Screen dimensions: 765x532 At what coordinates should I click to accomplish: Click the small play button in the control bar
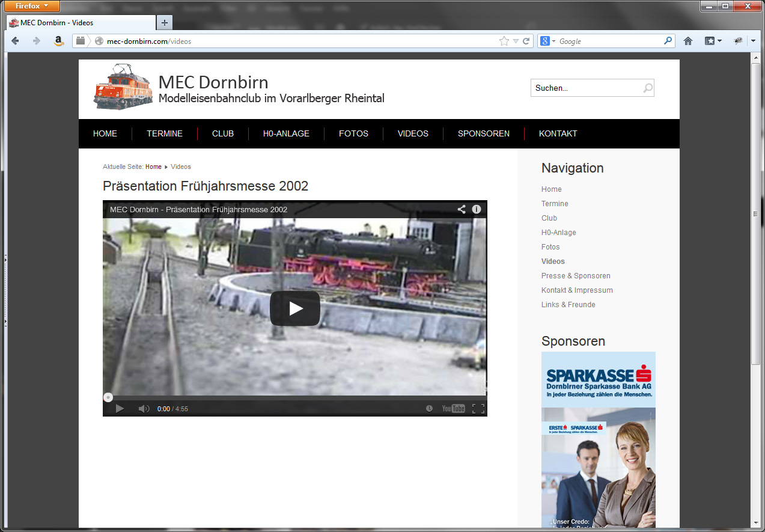pos(120,409)
